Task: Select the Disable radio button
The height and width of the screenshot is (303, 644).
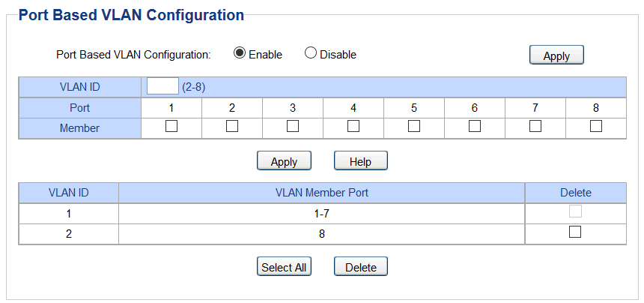Action: tap(311, 53)
